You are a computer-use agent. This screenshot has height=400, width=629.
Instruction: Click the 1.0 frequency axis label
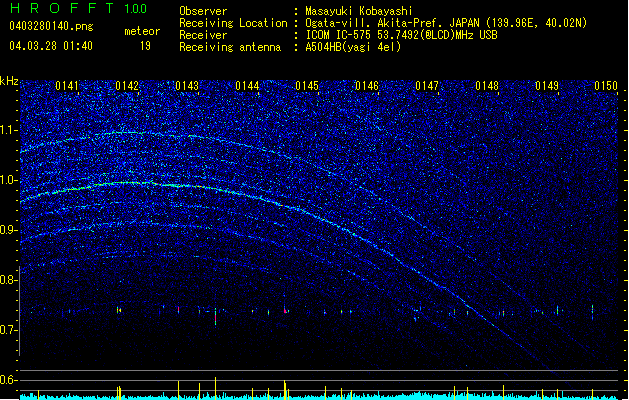(8, 180)
